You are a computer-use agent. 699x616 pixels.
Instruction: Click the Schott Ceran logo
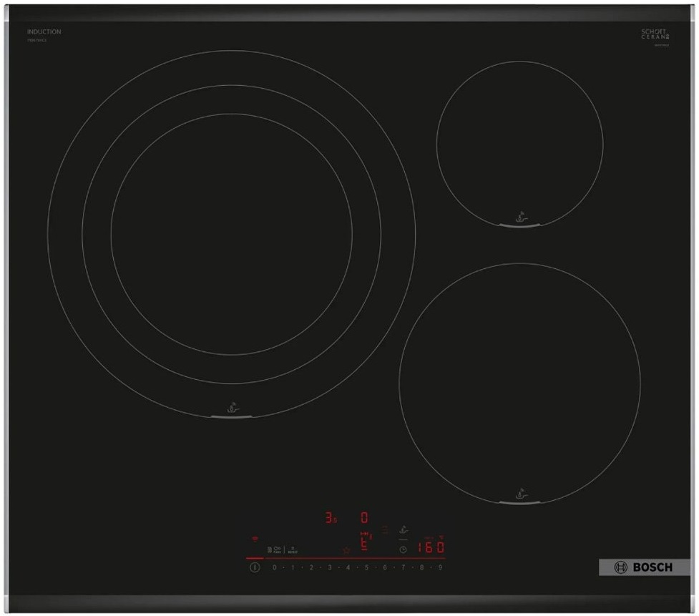[654, 34]
